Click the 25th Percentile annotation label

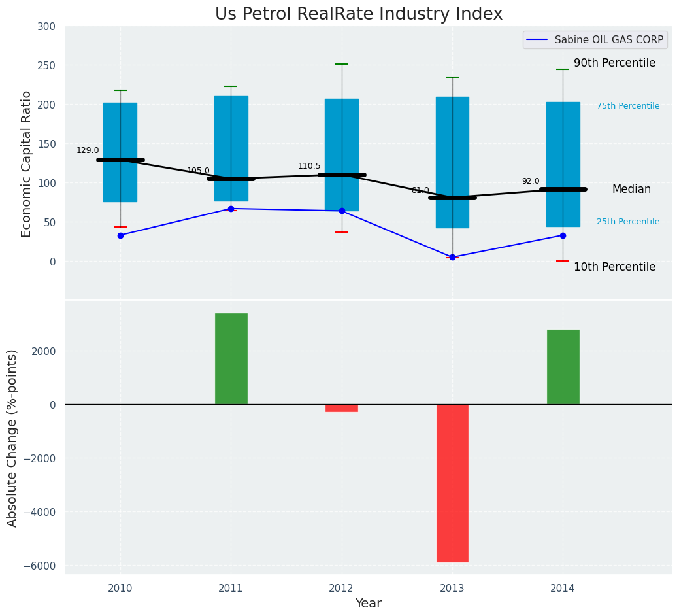[x=627, y=222]
